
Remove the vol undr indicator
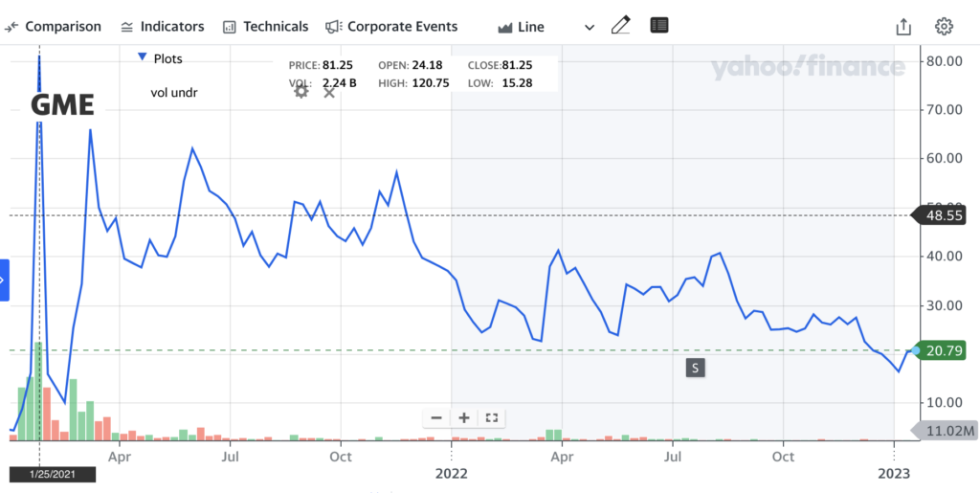(x=329, y=93)
